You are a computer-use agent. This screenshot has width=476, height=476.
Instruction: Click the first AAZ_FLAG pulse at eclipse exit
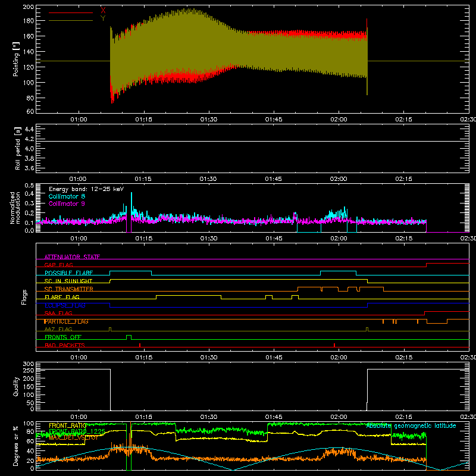tap(110, 329)
